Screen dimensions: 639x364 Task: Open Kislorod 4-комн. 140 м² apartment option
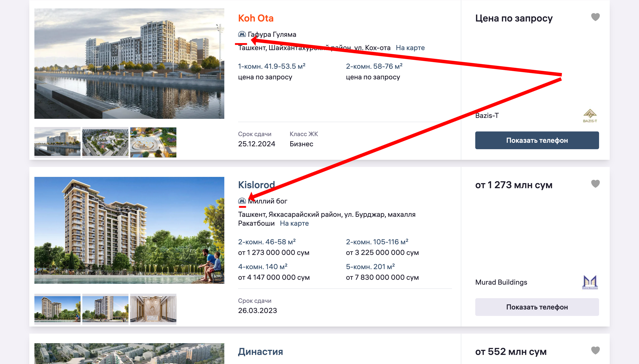(262, 267)
